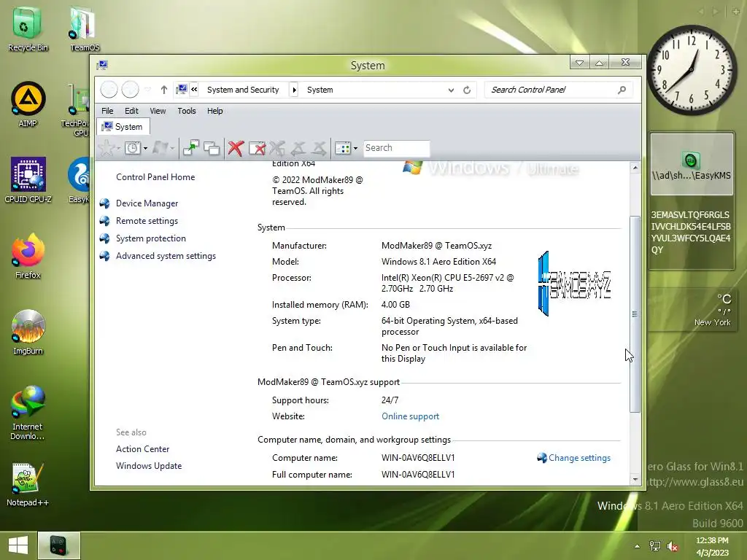747x560 pixels.
Task: Click the scrollbar down arrow
Action: pos(635,480)
